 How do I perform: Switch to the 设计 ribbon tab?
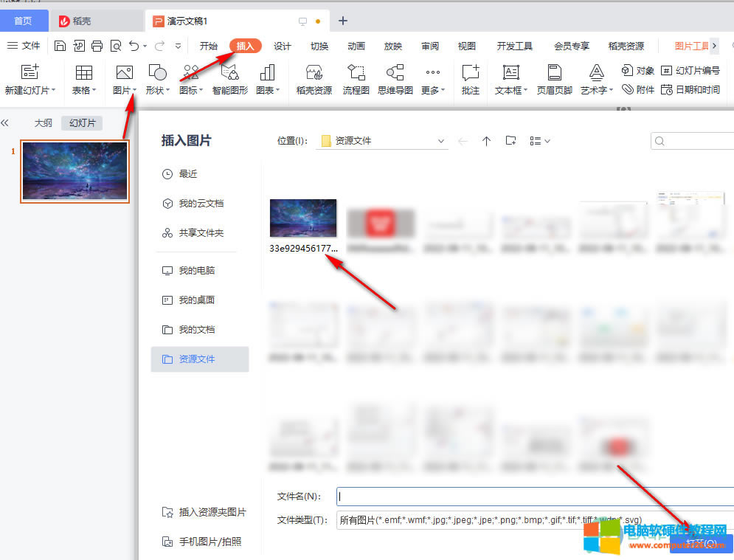(282, 46)
